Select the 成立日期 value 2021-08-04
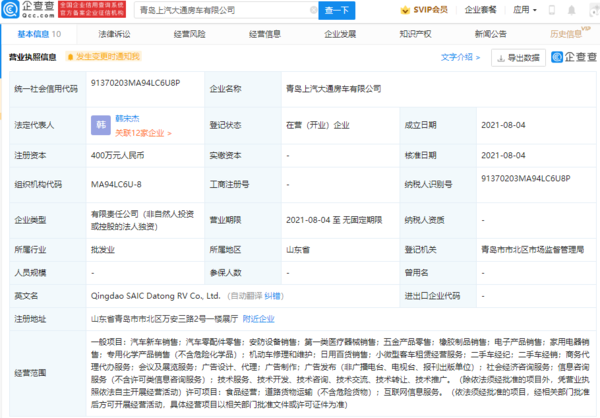This screenshot has height=418, width=600. (503, 125)
